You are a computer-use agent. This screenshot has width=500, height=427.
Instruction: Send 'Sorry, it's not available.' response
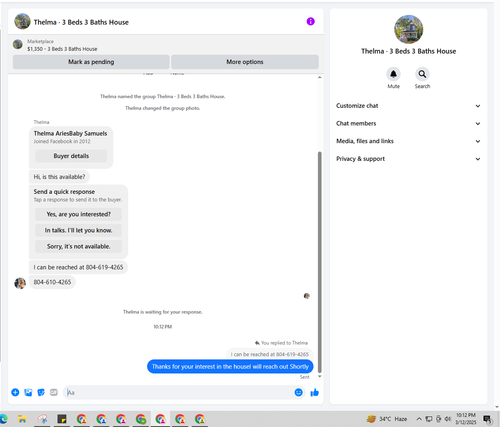78,246
